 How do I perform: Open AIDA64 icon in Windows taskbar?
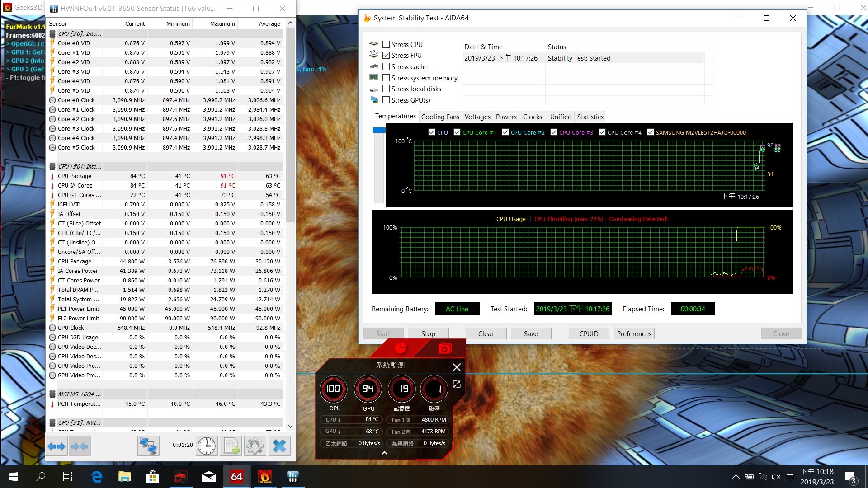click(x=236, y=477)
